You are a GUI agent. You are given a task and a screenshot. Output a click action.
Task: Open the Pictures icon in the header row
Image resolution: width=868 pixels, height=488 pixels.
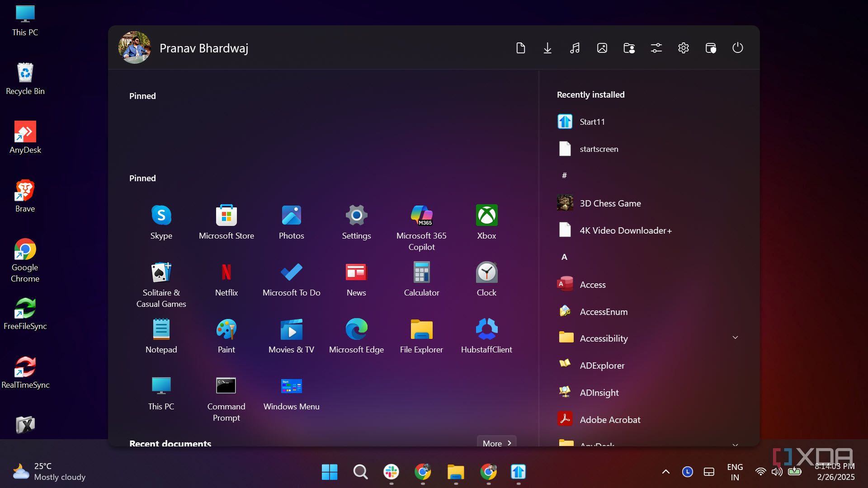(602, 47)
